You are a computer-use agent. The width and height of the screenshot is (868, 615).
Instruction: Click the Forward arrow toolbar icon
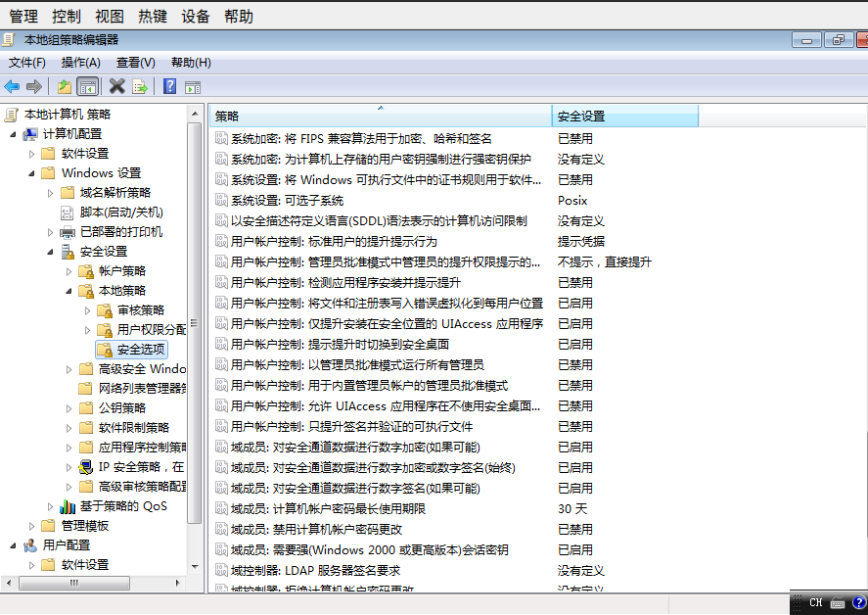(x=34, y=86)
